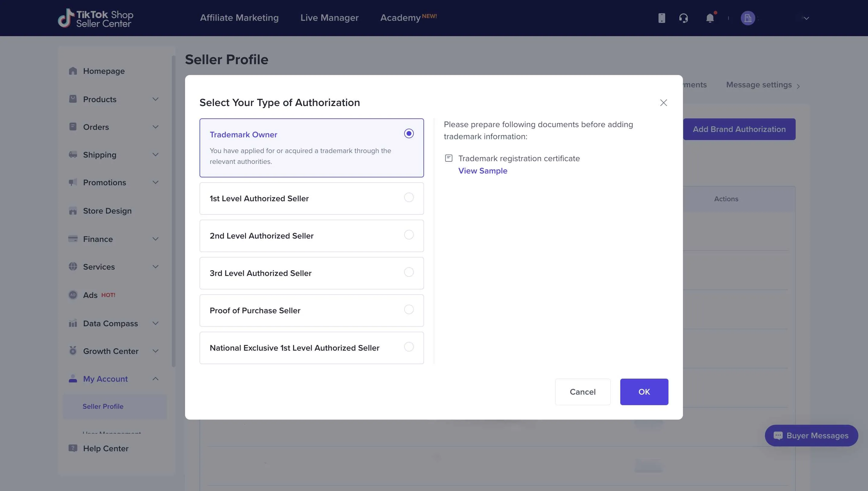Click the TikTok Shop Seller Center logo
Viewport: 868px width, 491px height.
[x=96, y=18]
